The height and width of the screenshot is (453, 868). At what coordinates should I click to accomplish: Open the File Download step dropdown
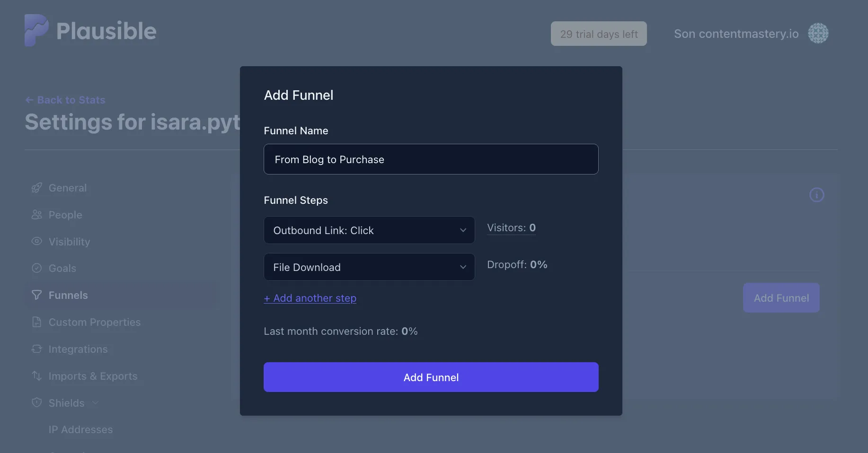point(369,267)
